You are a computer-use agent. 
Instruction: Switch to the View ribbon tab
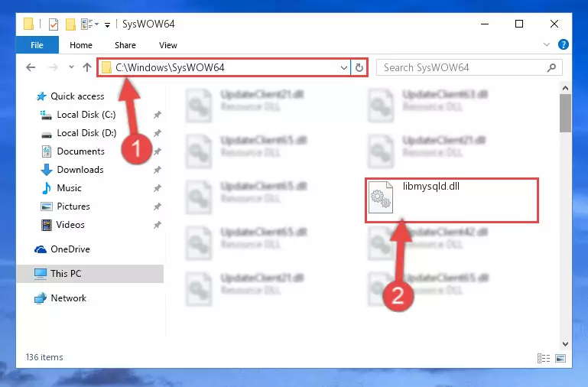168,45
